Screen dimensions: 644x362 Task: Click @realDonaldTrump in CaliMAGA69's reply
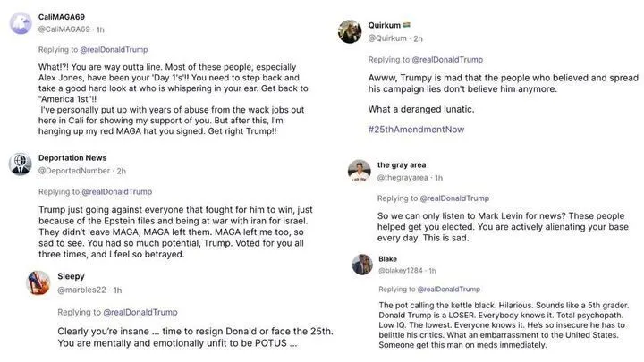[x=114, y=50]
